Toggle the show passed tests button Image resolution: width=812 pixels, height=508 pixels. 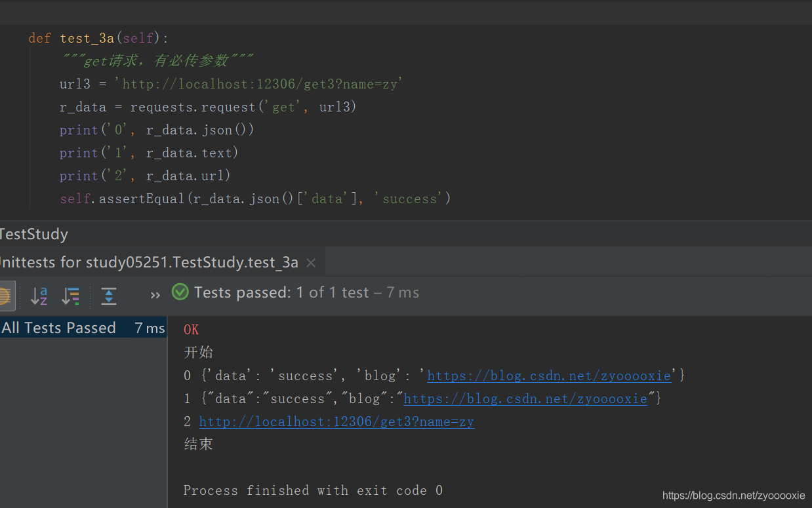5,296
